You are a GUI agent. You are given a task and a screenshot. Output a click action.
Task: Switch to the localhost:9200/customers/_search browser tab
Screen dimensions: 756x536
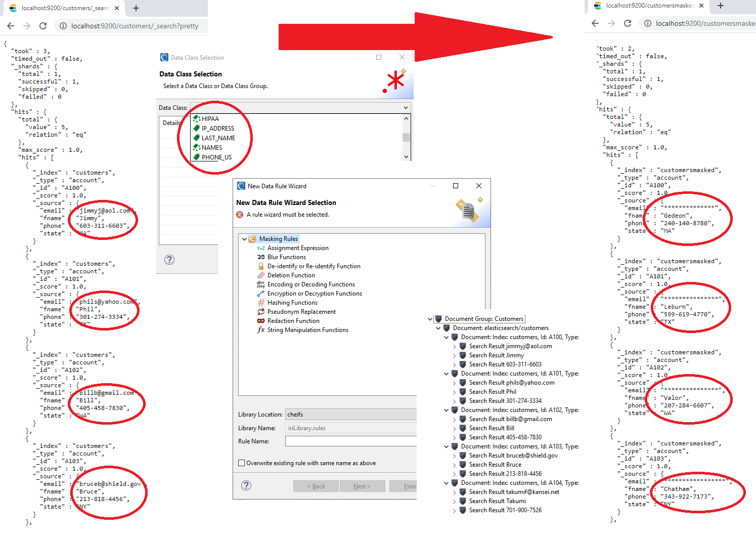[x=65, y=8]
